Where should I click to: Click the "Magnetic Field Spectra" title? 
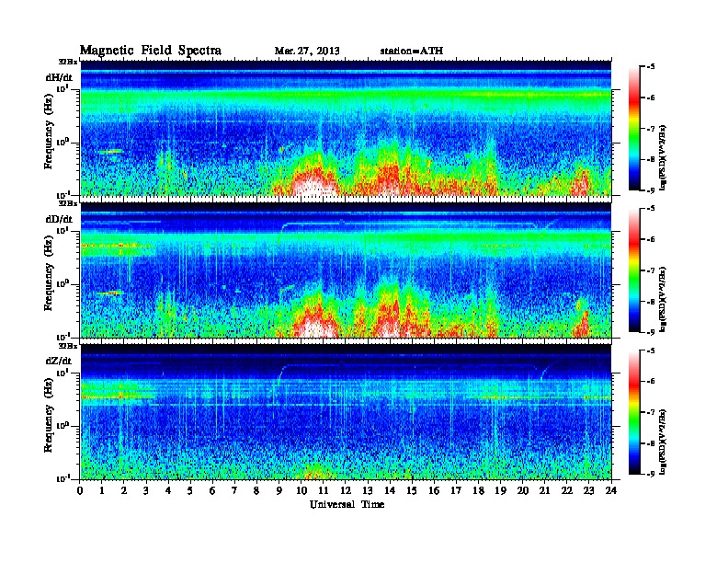151,51
